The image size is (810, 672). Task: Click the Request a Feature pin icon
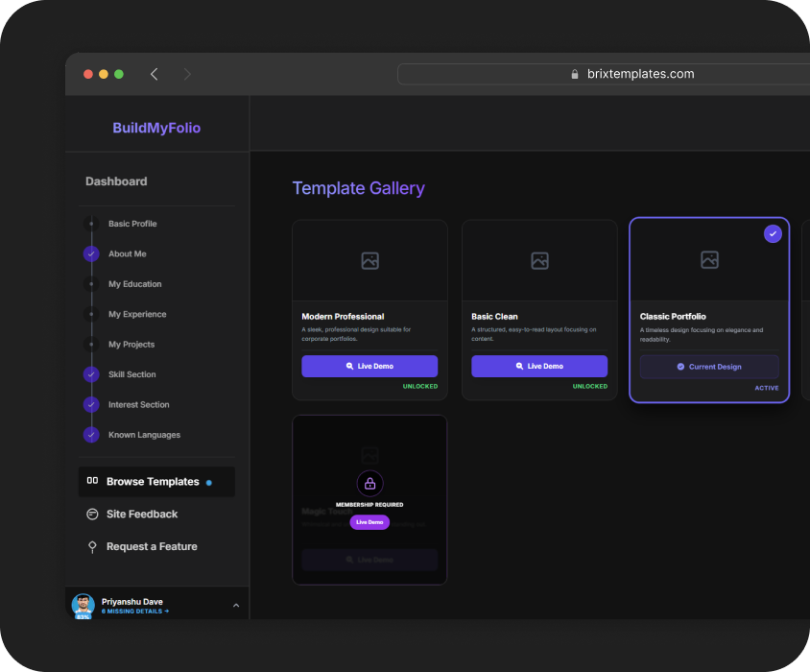coord(92,546)
